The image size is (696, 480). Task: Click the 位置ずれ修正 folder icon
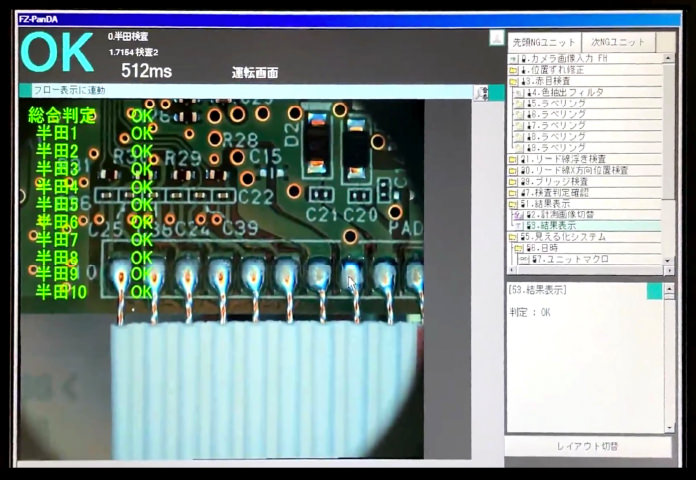pos(513,70)
